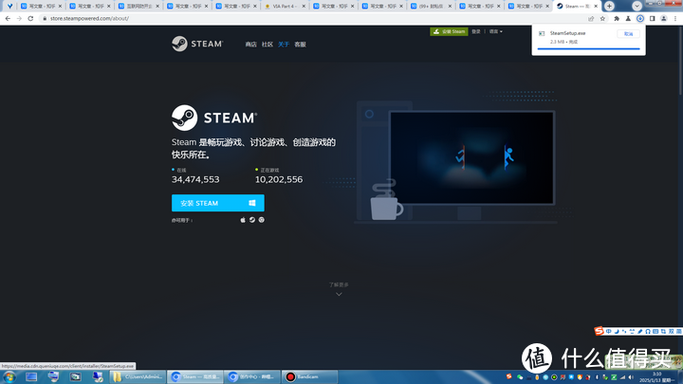Click the Steam logo in the site header

click(x=197, y=44)
